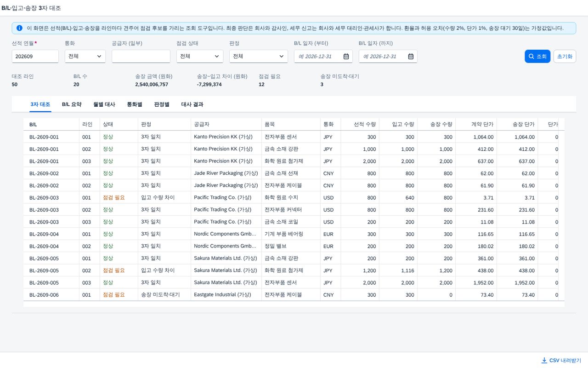
Task: Click the 품목 column header
Action: pos(291,125)
